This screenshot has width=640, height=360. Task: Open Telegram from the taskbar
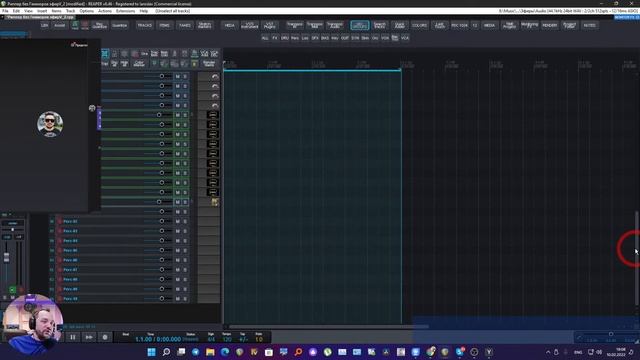pos(196,352)
